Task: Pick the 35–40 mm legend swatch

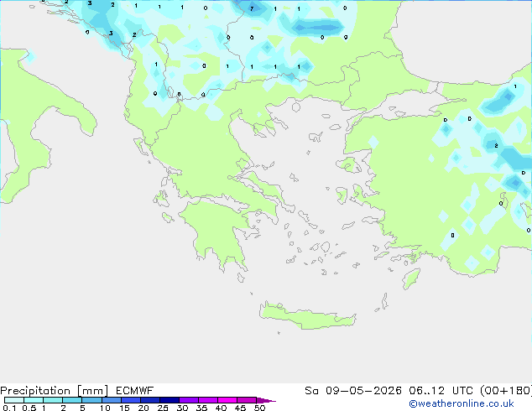Action: 207,400
